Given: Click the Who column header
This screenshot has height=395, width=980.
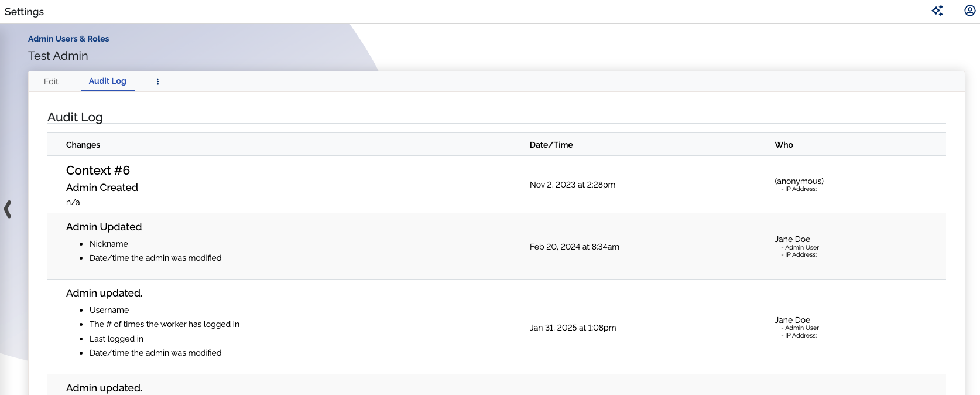Looking at the screenshot, I should (x=783, y=145).
